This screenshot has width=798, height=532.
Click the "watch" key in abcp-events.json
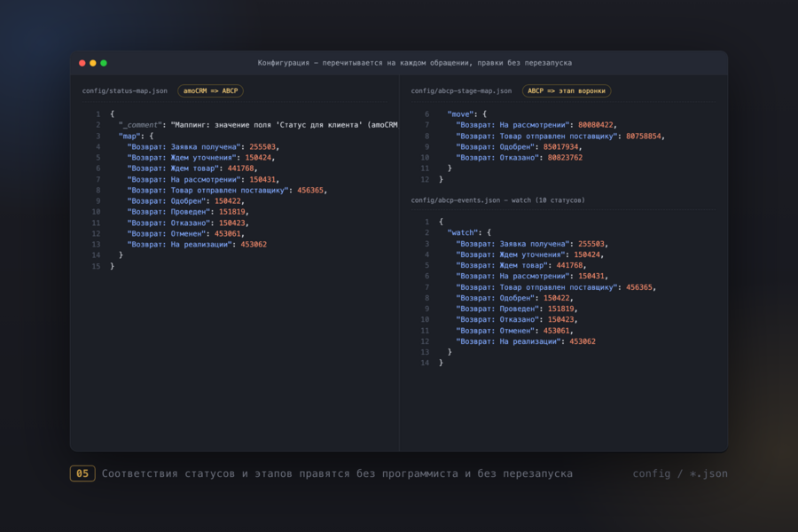[x=464, y=232]
